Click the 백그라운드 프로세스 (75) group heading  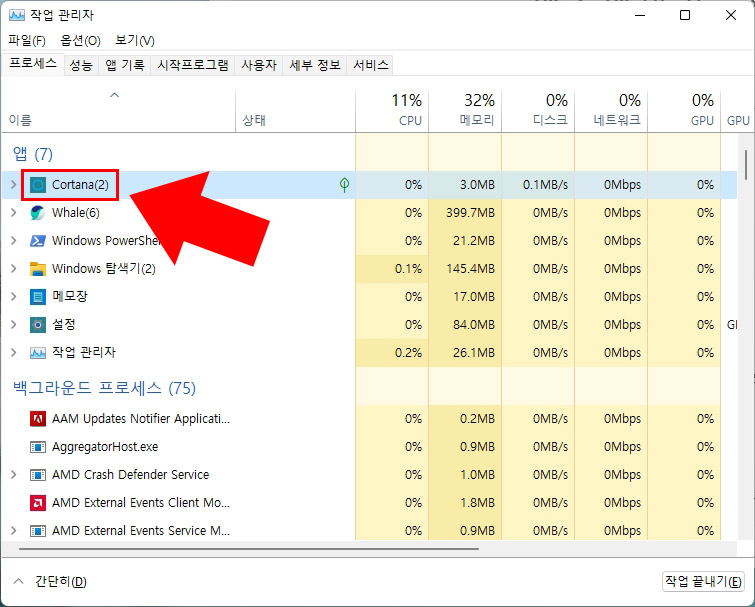coord(104,388)
